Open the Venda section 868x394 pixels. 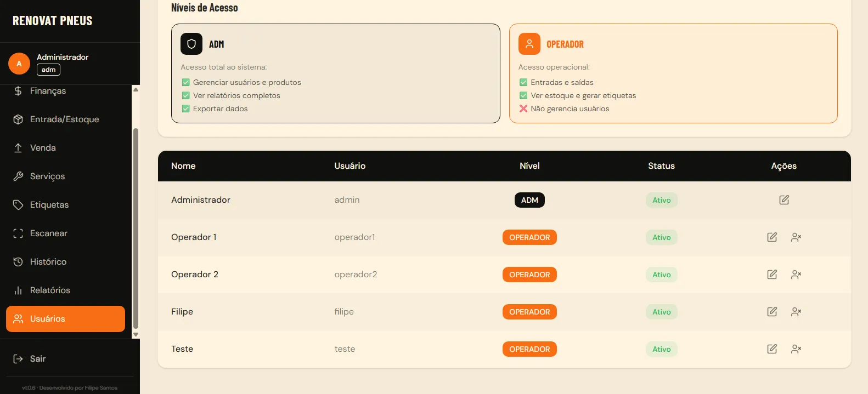(x=66, y=148)
